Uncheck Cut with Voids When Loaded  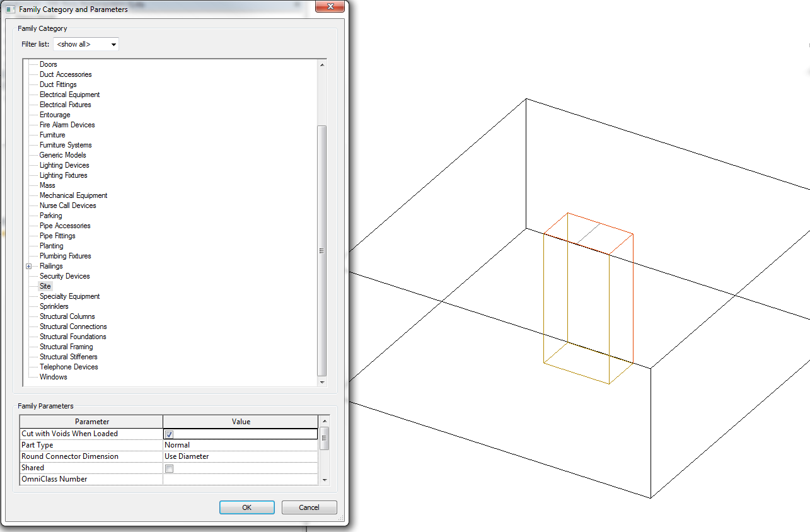pos(168,434)
